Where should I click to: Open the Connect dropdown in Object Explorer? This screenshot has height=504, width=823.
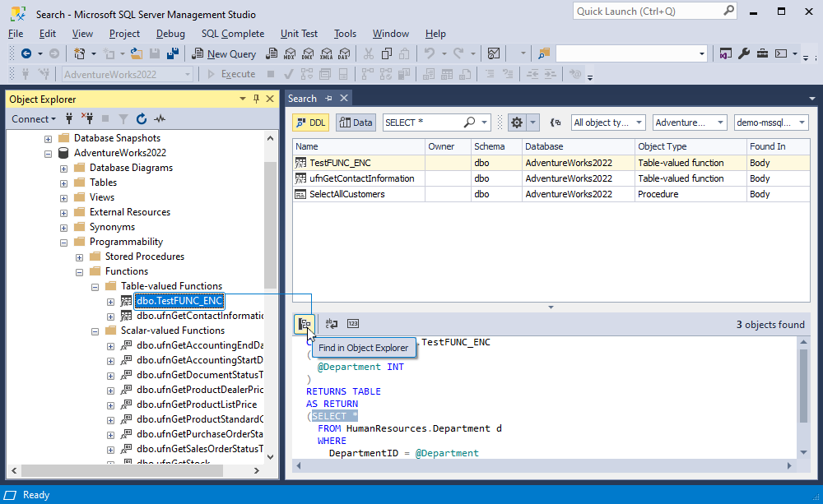tap(34, 119)
